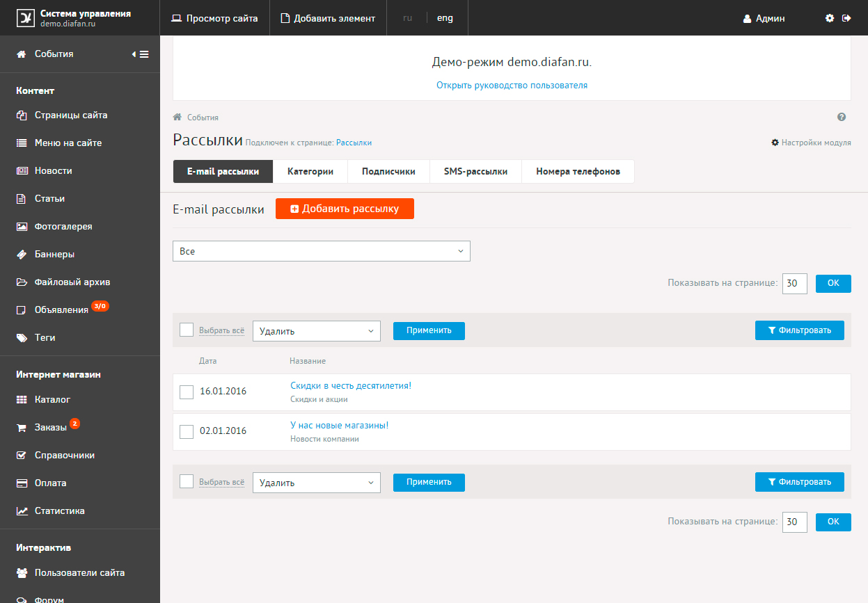Switch to the Номера телефонов tab
The image size is (868, 603).
click(578, 171)
